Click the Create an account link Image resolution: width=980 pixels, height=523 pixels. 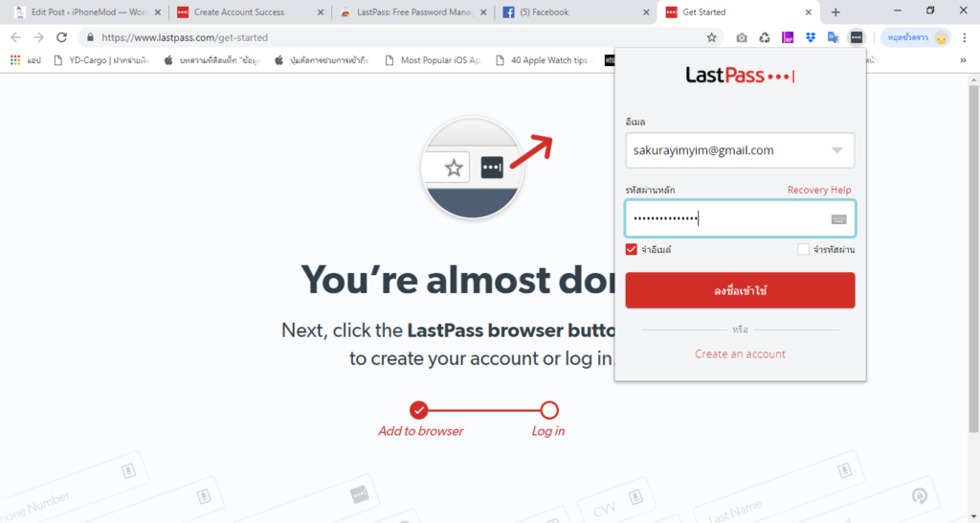(740, 354)
